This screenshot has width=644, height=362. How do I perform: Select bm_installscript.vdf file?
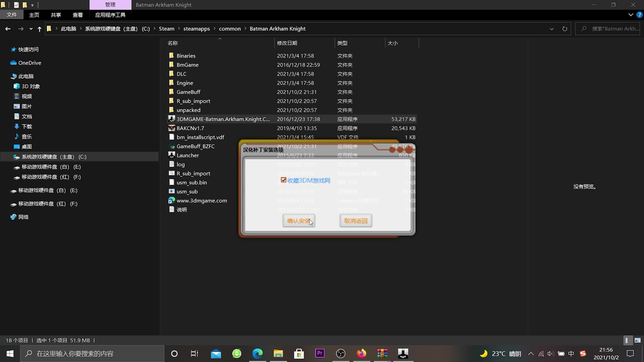coord(200,137)
